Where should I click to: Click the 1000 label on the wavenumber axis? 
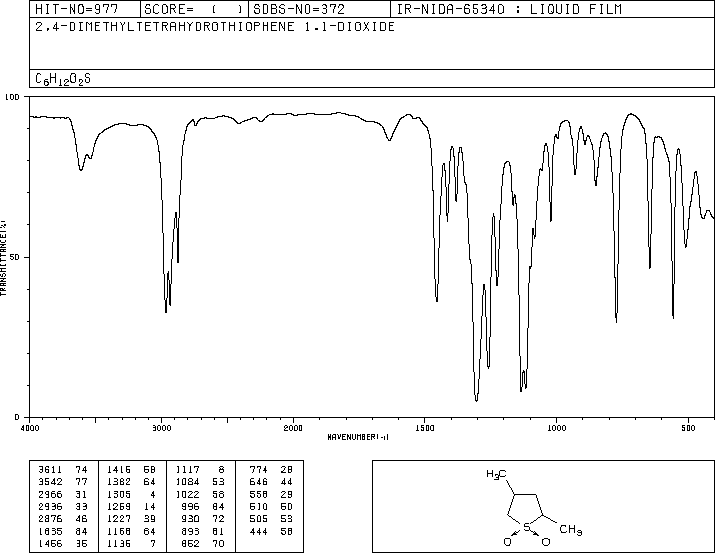[556, 428]
